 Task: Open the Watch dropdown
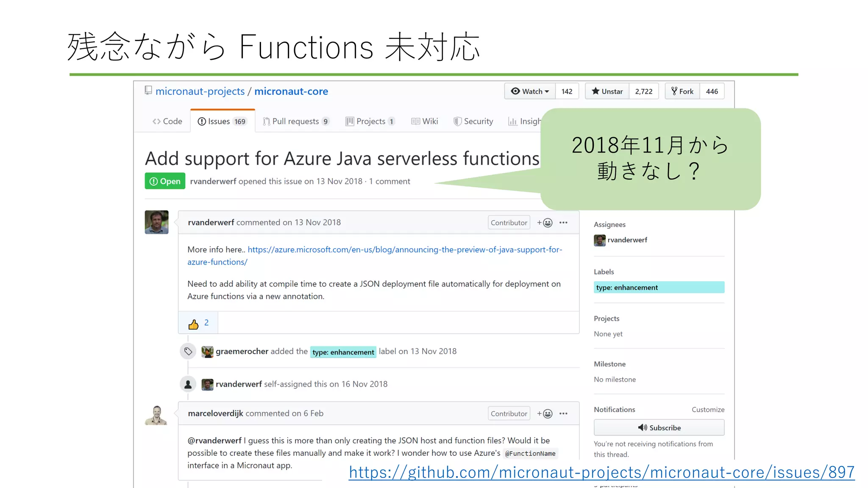[530, 91]
